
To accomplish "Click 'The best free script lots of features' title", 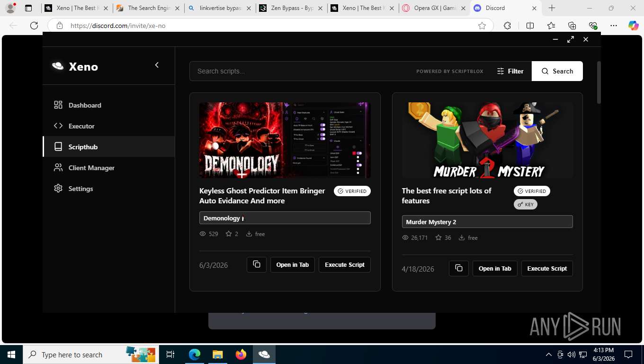I will [447, 196].
